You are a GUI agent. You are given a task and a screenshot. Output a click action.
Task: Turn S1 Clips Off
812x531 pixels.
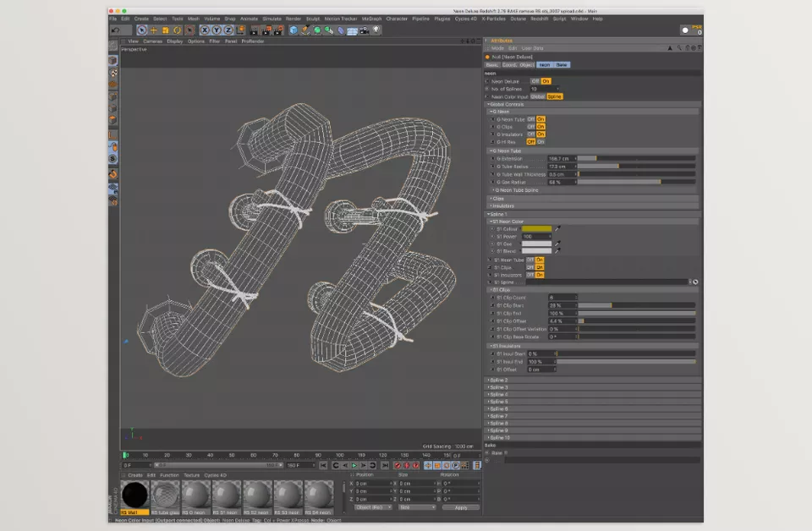(530, 267)
